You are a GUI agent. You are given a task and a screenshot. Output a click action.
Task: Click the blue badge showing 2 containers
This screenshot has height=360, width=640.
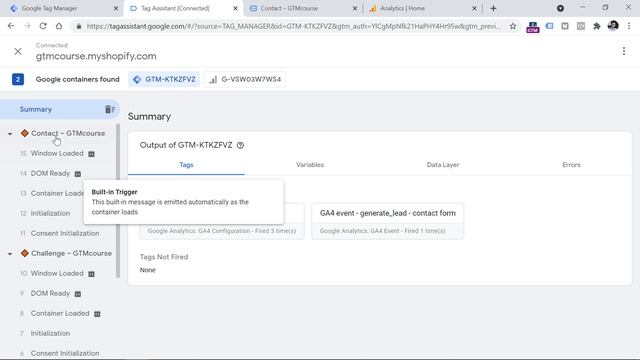18,79
